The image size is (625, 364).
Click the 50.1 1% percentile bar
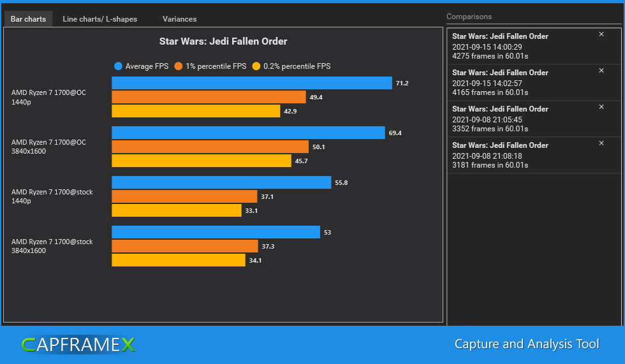(x=210, y=147)
